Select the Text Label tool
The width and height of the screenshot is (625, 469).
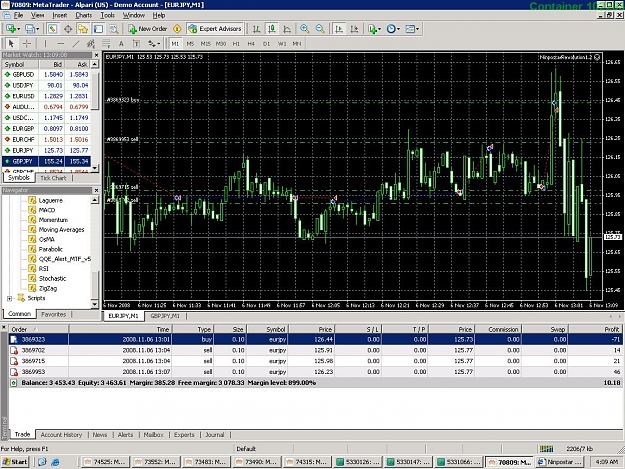pos(136,43)
